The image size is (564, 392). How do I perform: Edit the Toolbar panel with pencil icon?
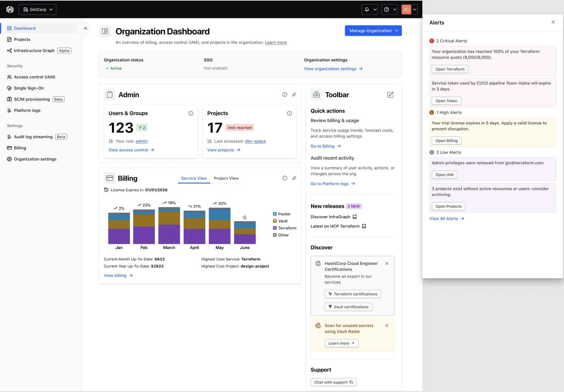coord(390,95)
